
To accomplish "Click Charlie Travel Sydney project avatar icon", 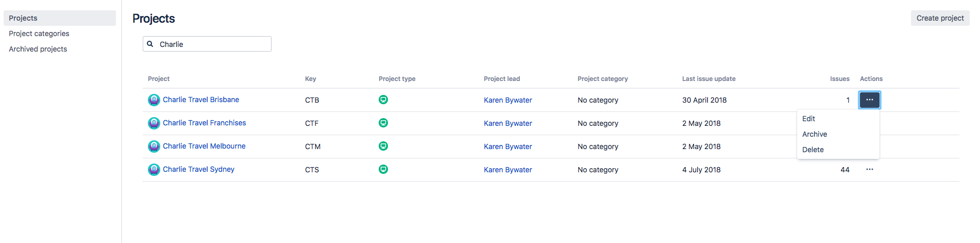I will [x=154, y=170].
